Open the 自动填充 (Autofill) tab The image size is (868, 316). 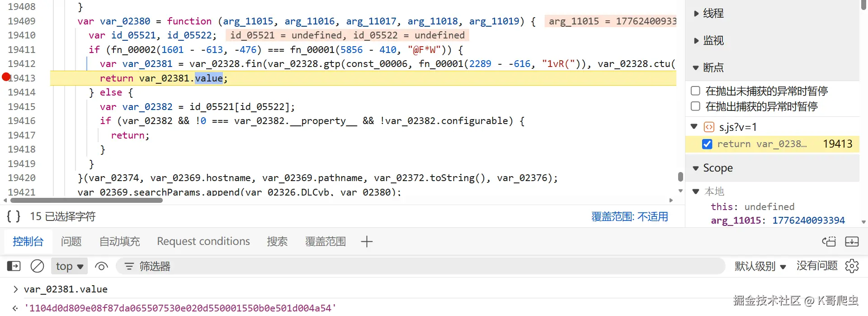pyautogui.click(x=119, y=241)
